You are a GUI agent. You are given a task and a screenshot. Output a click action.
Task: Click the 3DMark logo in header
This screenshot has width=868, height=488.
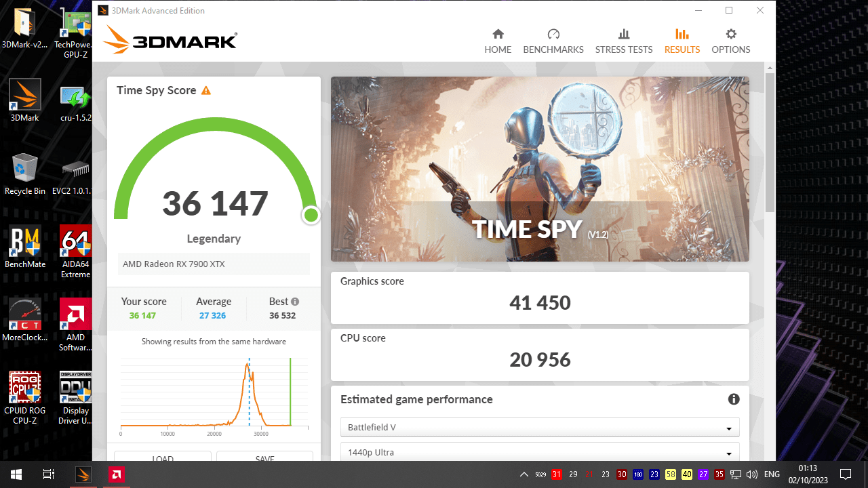(170, 41)
